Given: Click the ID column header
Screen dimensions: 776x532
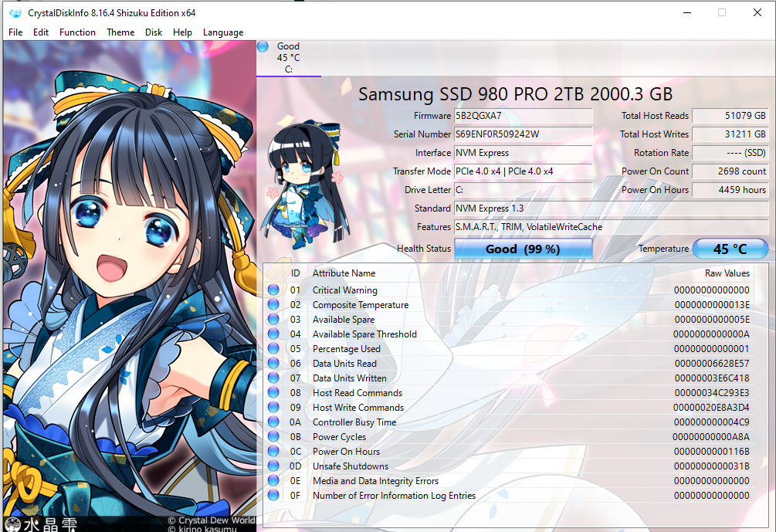Looking at the screenshot, I should coord(296,273).
